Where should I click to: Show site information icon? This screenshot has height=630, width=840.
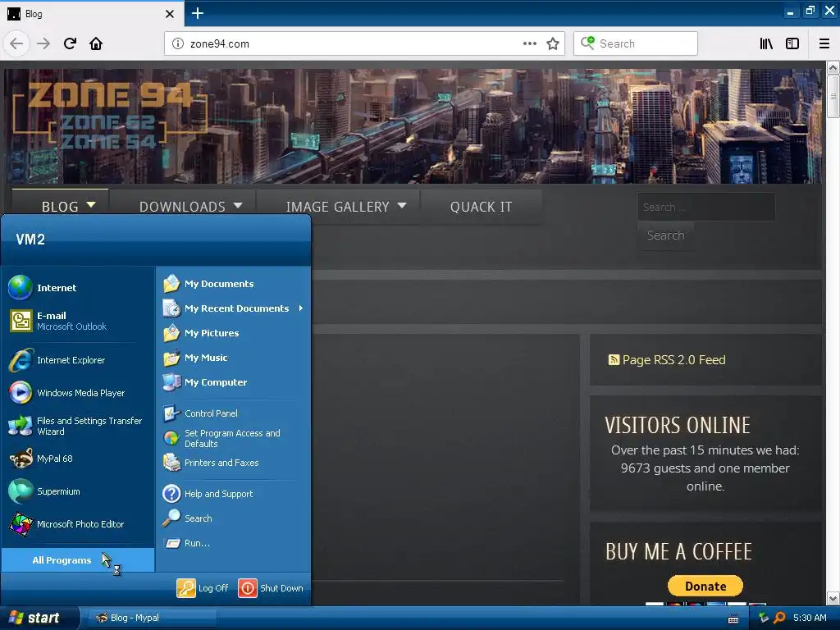pyautogui.click(x=178, y=43)
